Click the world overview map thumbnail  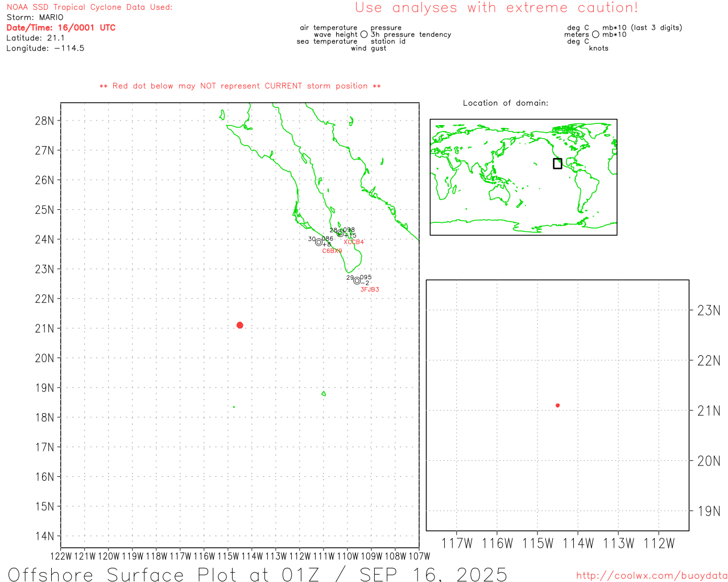523,177
